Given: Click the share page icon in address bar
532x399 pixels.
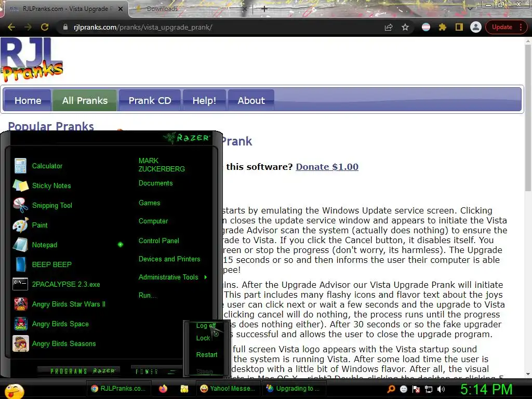Looking at the screenshot, I should 389,27.
